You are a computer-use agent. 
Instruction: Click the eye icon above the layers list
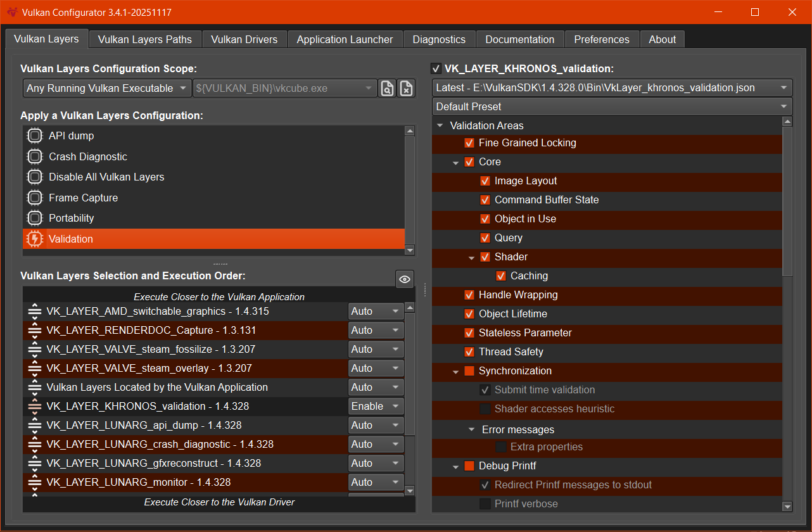pyautogui.click(x=405, y=279)
